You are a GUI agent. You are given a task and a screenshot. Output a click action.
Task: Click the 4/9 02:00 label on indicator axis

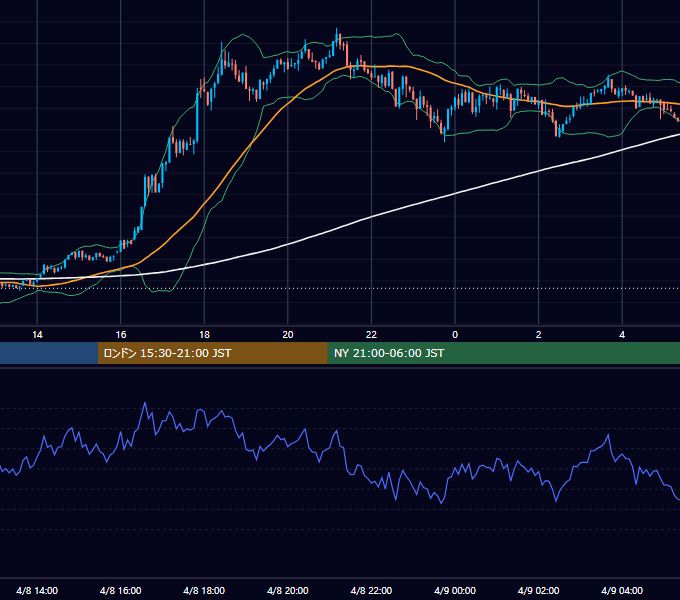coord(538,590)
